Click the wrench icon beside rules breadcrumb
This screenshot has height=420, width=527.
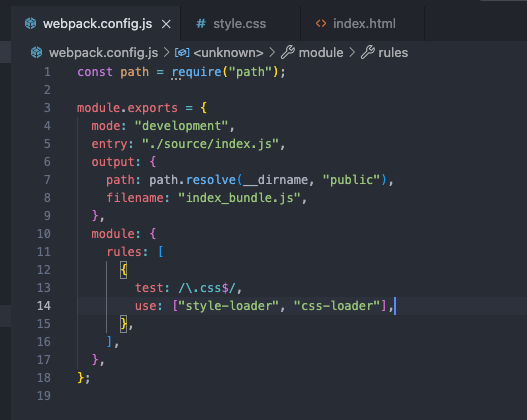(x=368, y=52)
